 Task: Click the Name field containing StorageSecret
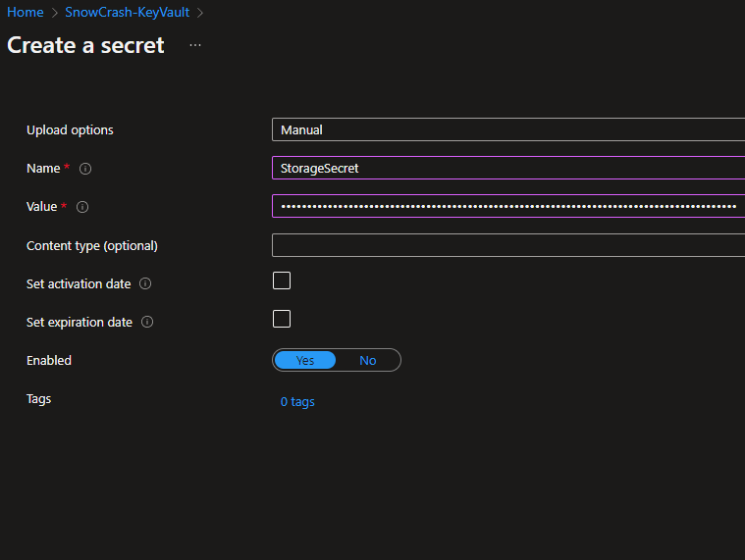point(507,168)
